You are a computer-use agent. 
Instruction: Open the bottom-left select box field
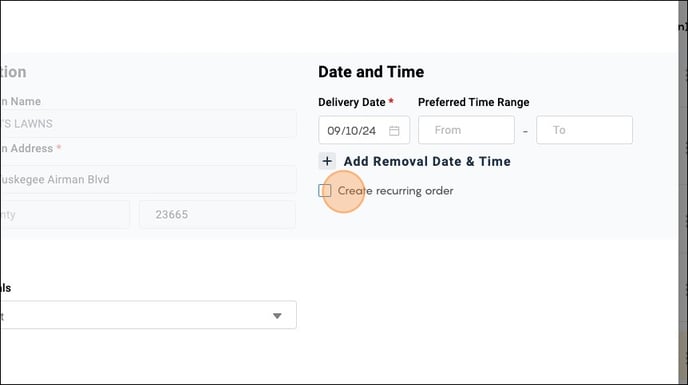(x=148, y=315)
